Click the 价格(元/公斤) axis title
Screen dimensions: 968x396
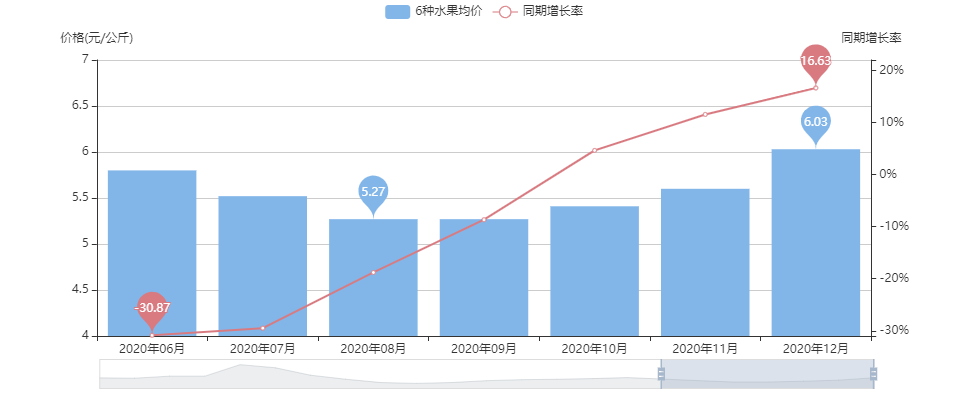96,38
